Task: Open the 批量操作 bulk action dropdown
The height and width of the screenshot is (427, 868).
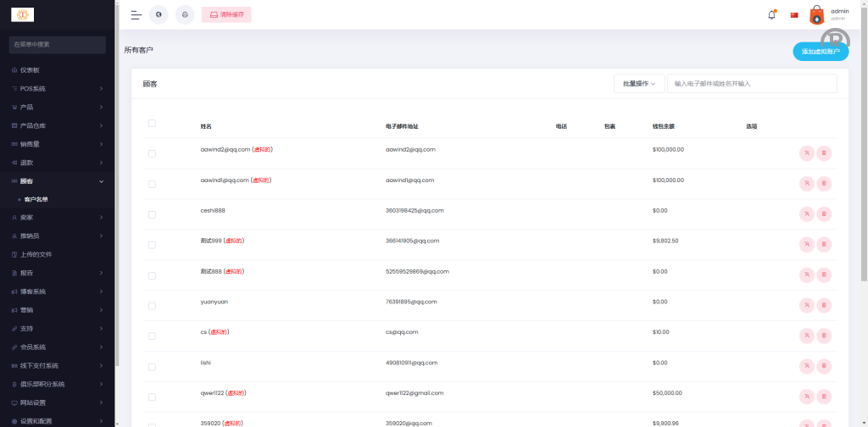Action: tap(639, 84)
